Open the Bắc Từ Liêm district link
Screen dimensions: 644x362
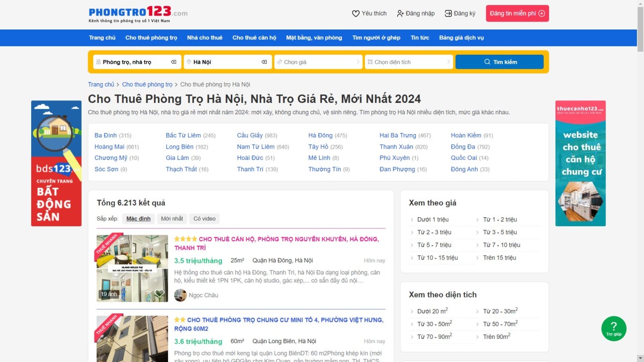tap(184, 136)
